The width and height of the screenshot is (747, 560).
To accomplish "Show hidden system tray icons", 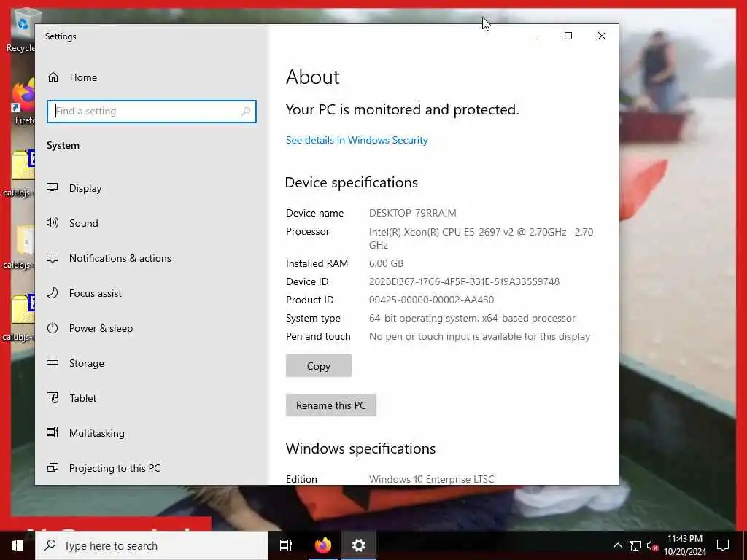I will click(x=617, y=545).
